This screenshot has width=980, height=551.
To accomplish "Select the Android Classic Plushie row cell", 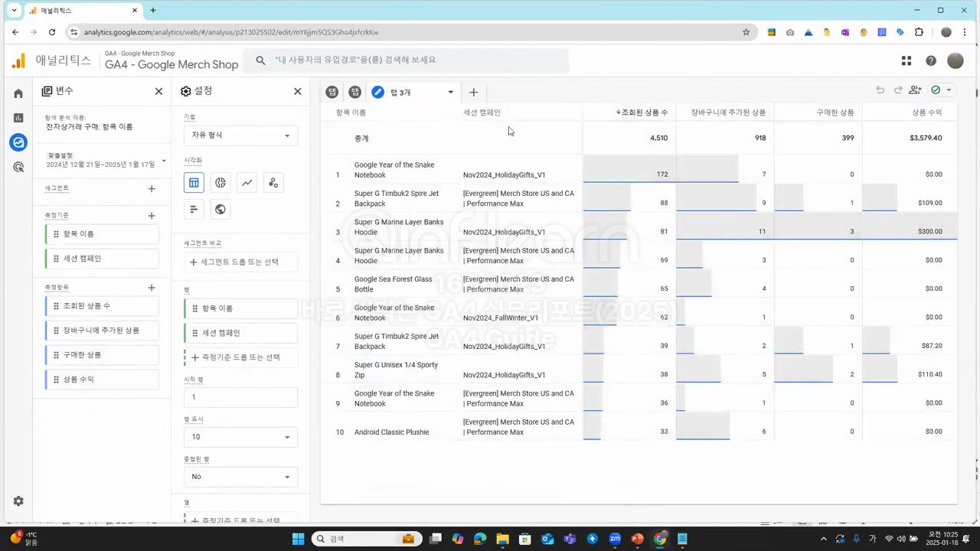I will point(391,432).
